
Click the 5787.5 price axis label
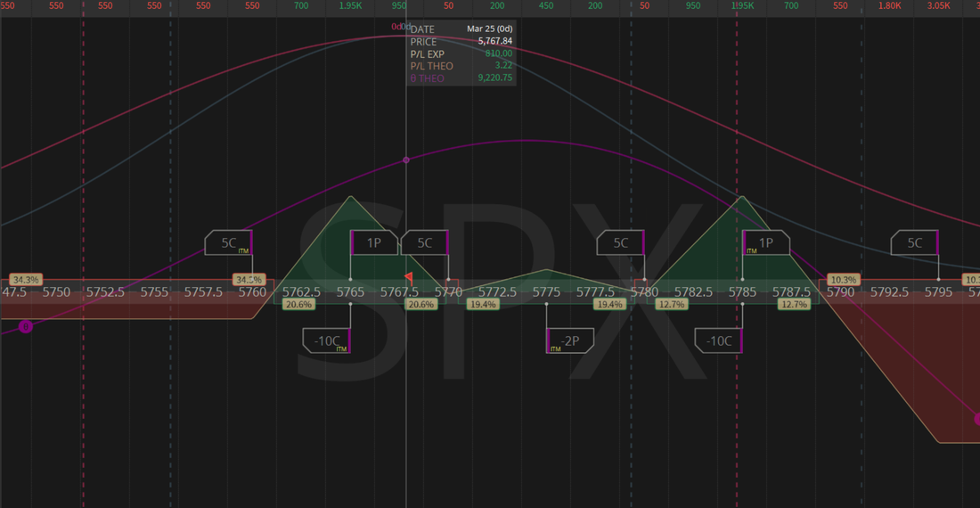791,291
